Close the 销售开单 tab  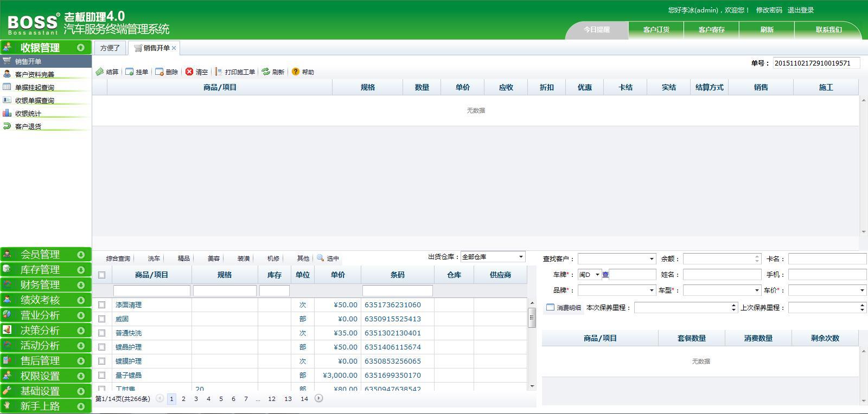174,48
